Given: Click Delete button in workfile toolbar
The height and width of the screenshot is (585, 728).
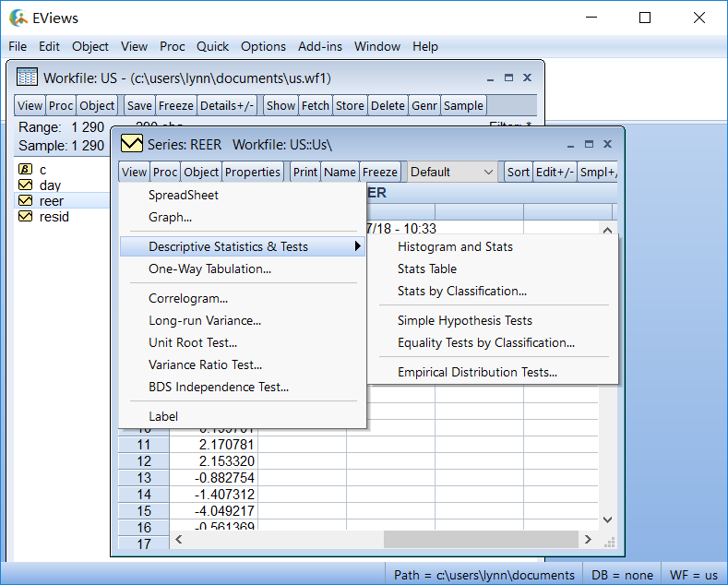Looking at the screenshot, I should point(388,105).
